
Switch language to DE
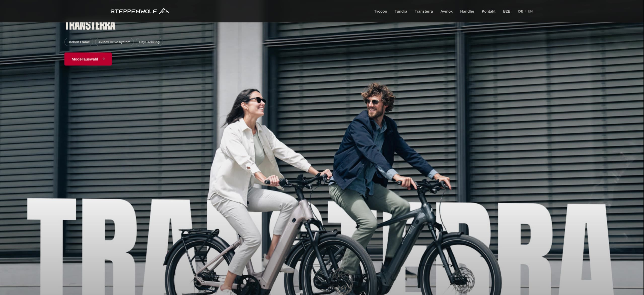(520, 11)
